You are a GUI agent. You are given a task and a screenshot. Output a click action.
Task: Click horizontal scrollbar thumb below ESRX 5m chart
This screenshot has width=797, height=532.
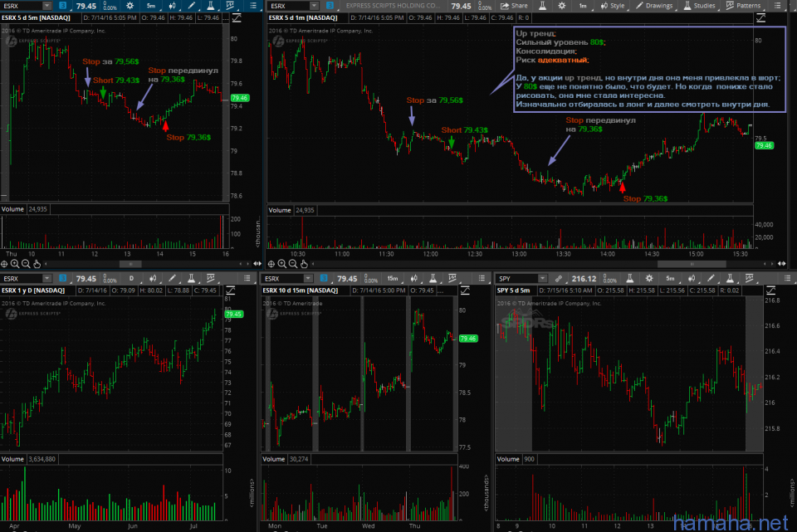(130, 264)
